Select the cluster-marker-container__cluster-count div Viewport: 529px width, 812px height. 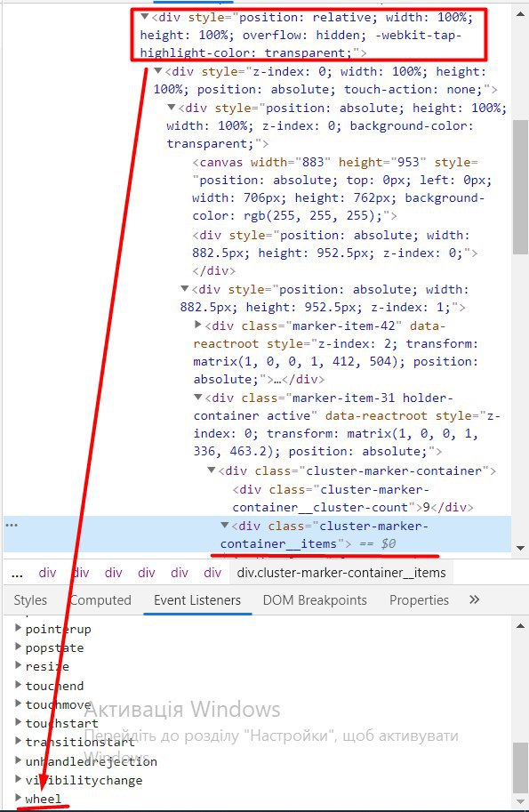tap(353, 498)
